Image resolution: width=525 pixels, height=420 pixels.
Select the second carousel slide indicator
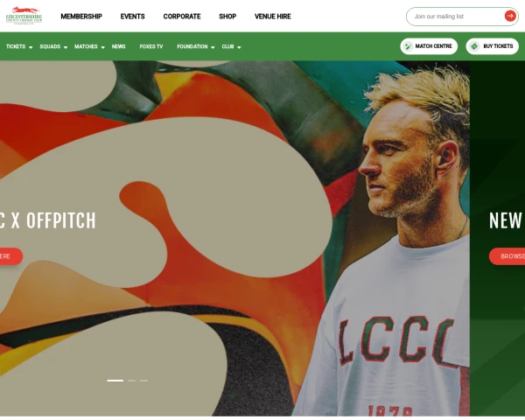click(x=131, y=381)
